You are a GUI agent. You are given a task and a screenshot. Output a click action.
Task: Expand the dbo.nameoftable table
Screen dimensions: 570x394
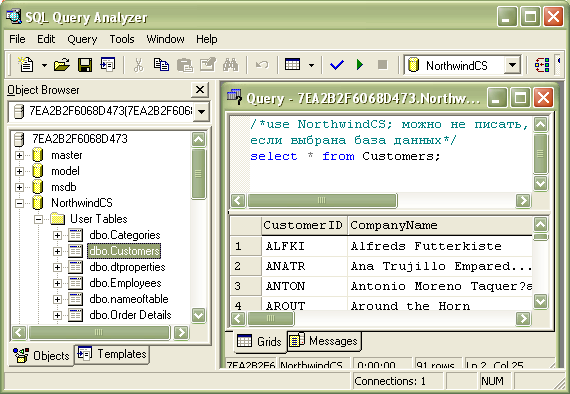pyautogui.click(x=57, y=299)
